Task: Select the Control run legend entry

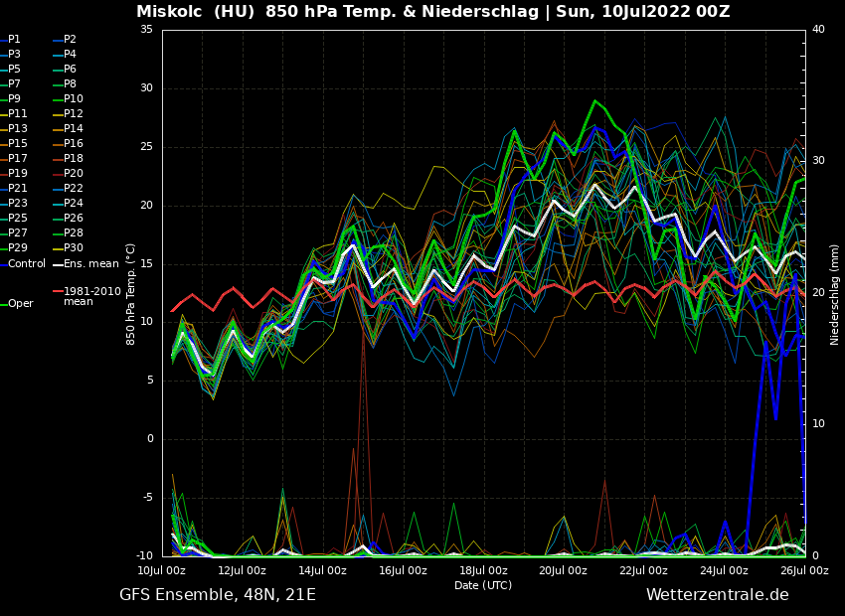Action: click(27, 264)
